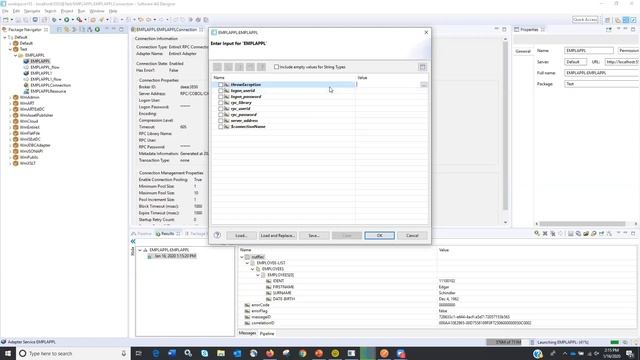Check the rpc_password checkbox
Screen dimensions: 640x360
pos(220,115)
